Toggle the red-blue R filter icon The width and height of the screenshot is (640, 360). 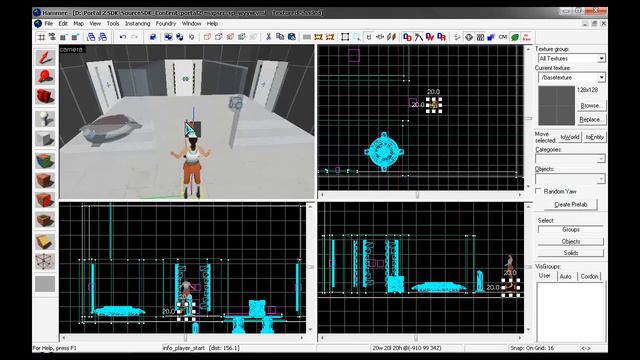coord(441,37)
